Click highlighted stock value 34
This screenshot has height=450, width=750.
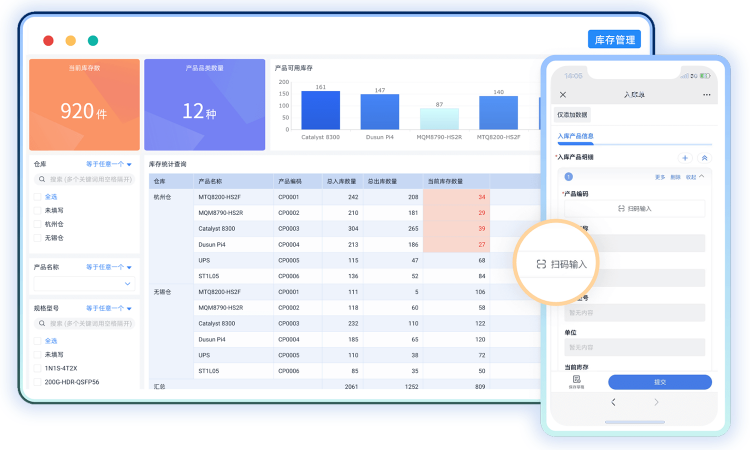(456, 197)
